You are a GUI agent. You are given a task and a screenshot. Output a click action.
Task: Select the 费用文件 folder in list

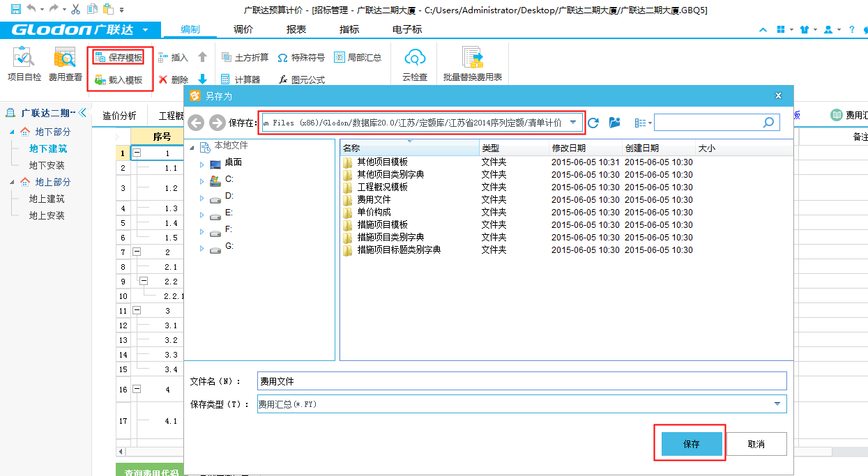click(x=374, y=199)
